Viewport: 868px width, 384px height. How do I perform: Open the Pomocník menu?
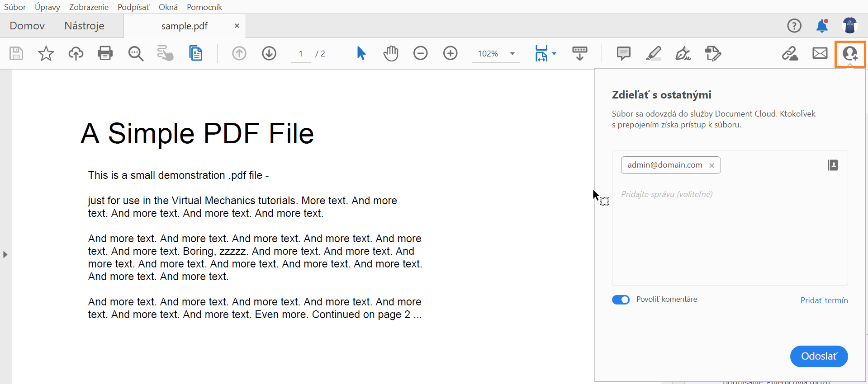point(204,7)
